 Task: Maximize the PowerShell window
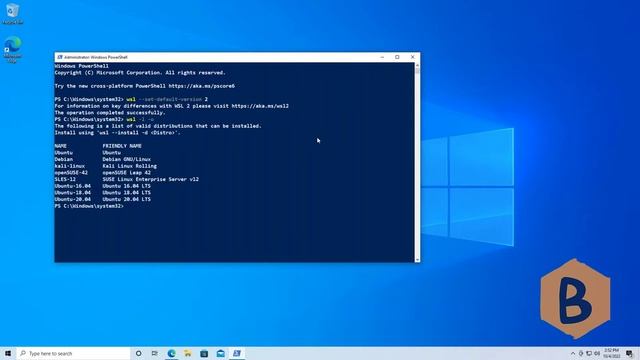pyautogui.click(x=397, y=57)
